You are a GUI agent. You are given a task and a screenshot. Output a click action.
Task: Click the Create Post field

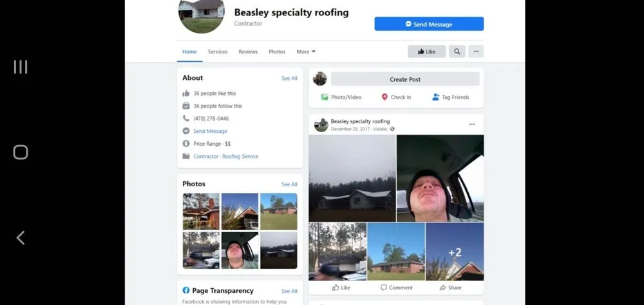point(405,79)
